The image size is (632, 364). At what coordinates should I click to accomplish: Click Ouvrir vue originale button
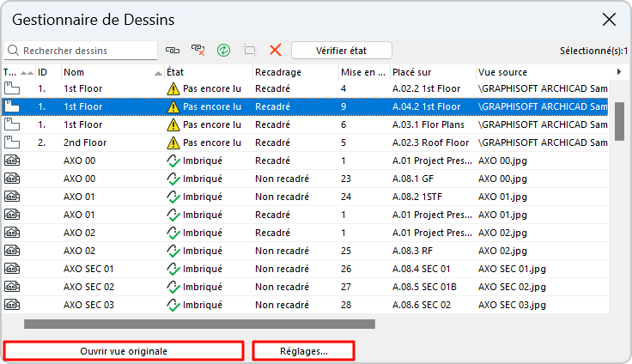click(x=124, y=351)
